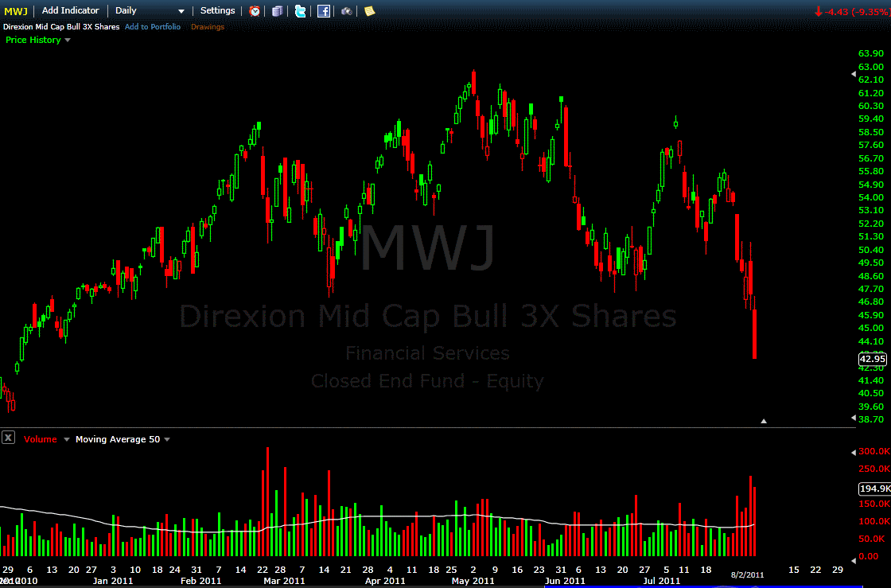The width and height of the screenshot is (891, 588).
Task: Click the May 2011 month label
Action: 473,581
